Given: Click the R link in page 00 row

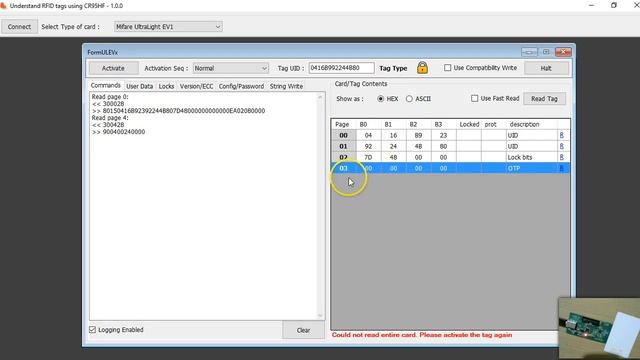Looking at the screenshot, I should [562, 135].
